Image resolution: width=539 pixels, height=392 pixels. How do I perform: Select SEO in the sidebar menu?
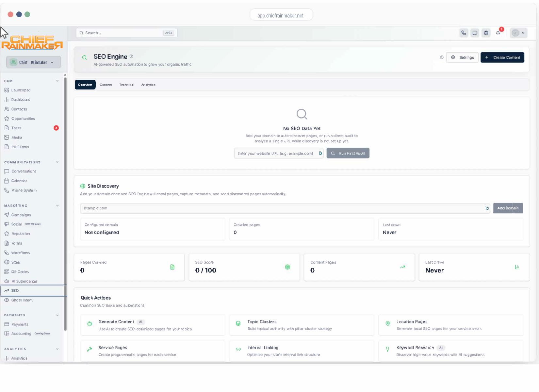click(x=33, y=291)
